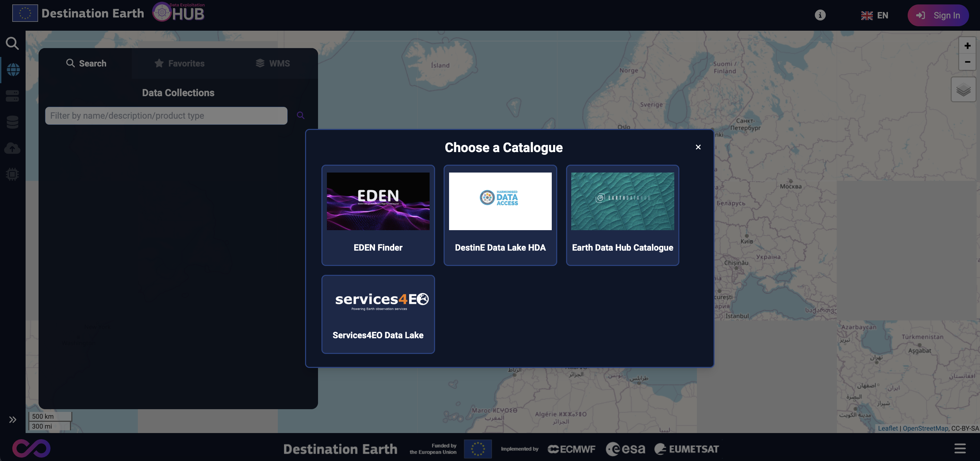Switch to the Favorites tab
Screen dimensions: 980x461
click(179, 63)
